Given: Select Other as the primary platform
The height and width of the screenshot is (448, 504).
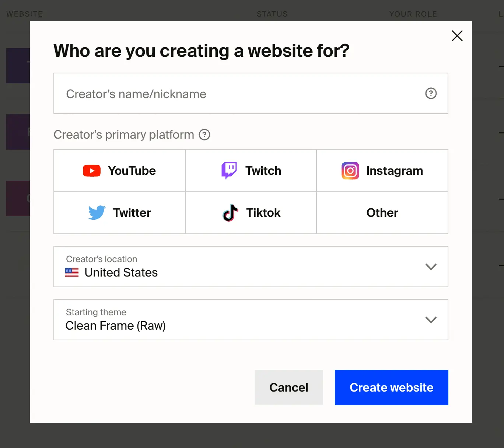Looking at the screenshot, I should (382, 213).
